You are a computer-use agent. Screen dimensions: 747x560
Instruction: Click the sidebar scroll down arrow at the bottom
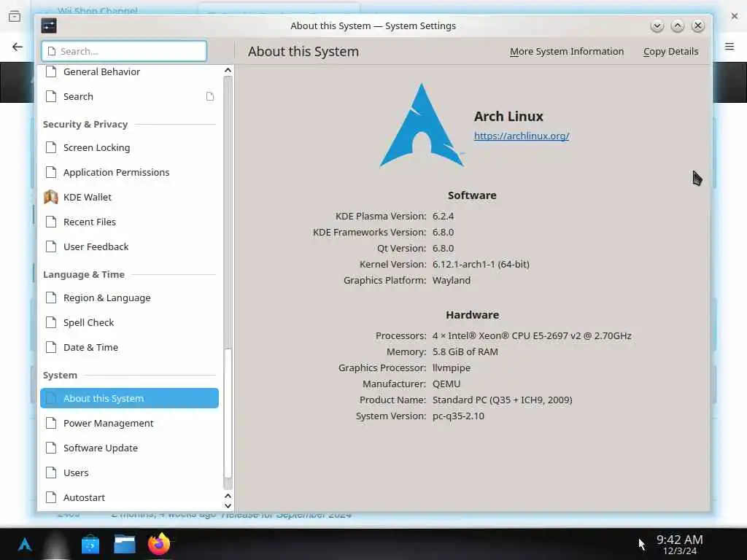[x=228, y=506]
